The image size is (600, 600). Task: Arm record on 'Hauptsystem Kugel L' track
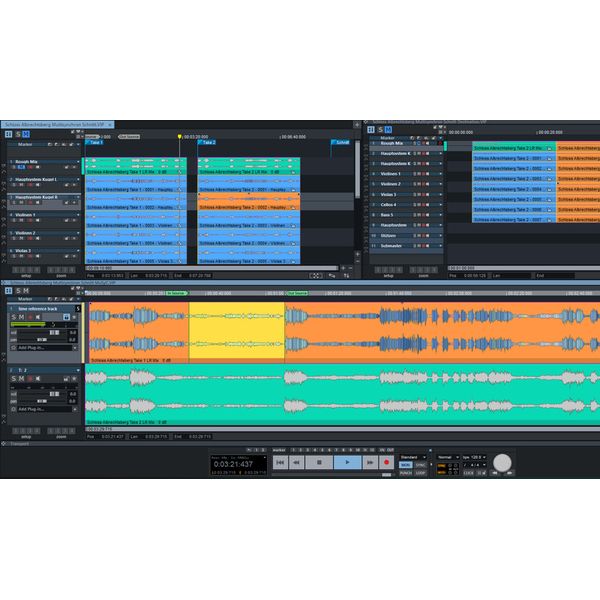pos(30,185)
